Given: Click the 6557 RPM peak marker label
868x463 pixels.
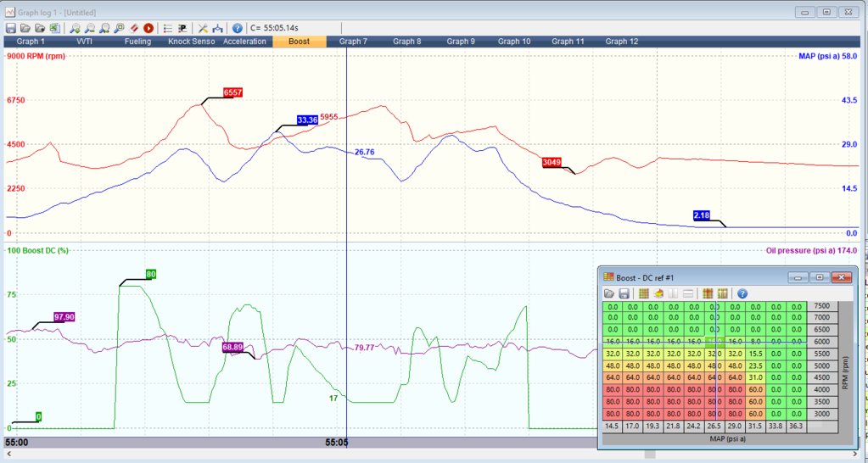Looking at the screenshot, I should (x=233, y=92).
